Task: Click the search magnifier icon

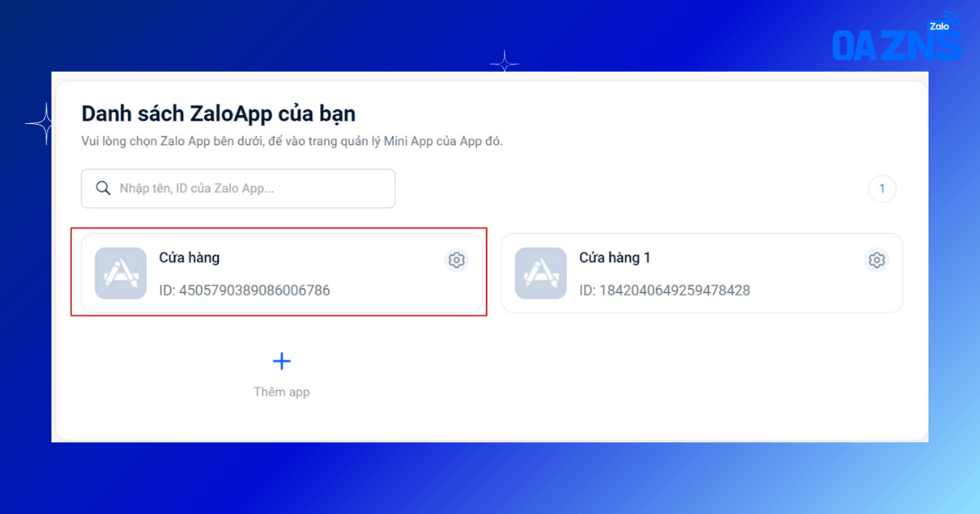Action: click(x=103, y=188)
